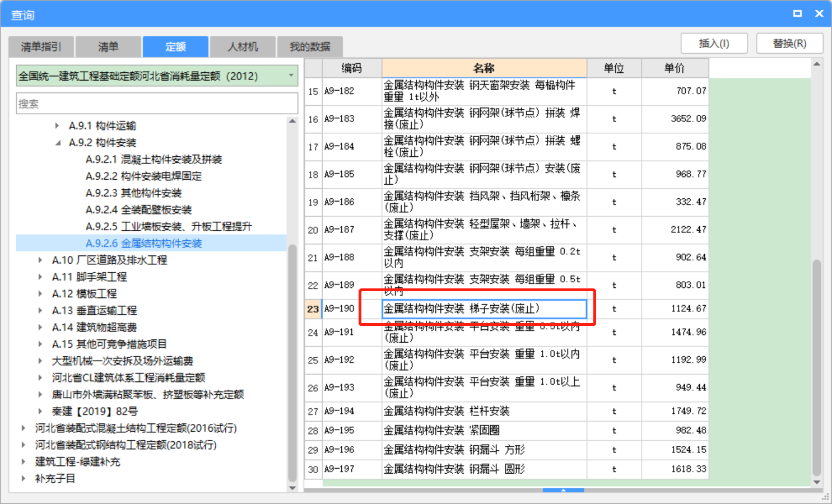This screenshot has width=832, height=504.
Task: Click the unit price 1124.67 cell
Action: tap(675, 309)
